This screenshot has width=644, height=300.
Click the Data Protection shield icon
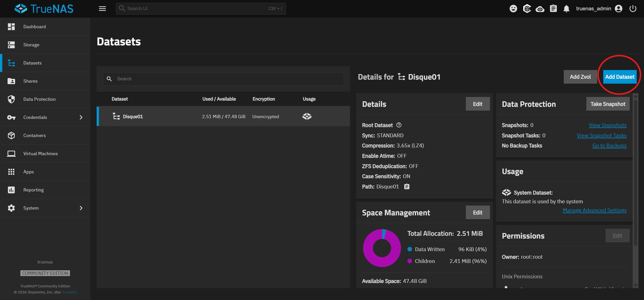tap(11, 99)
